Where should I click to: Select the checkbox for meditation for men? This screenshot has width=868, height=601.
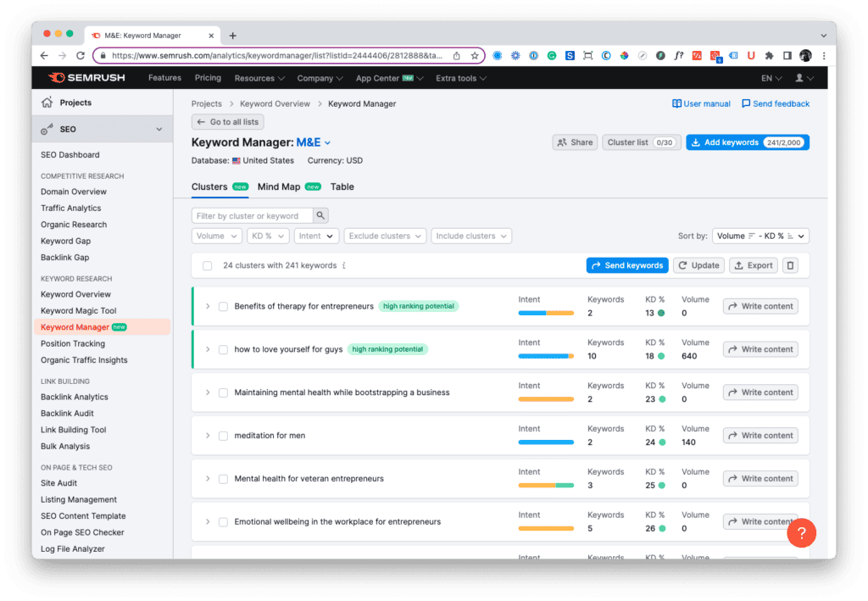point(222,435)
